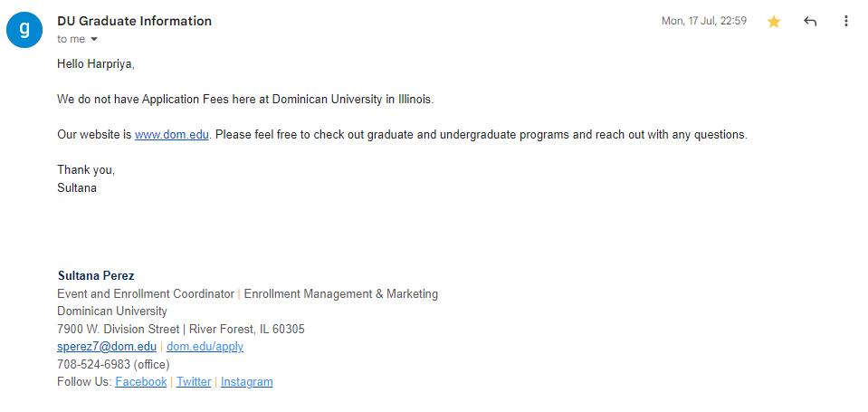Image resolution: width=868 pixels, height=412 pixels.
Task: Click the date Mon, 17 Jul, 22:59
Action: tap(704, 21)
